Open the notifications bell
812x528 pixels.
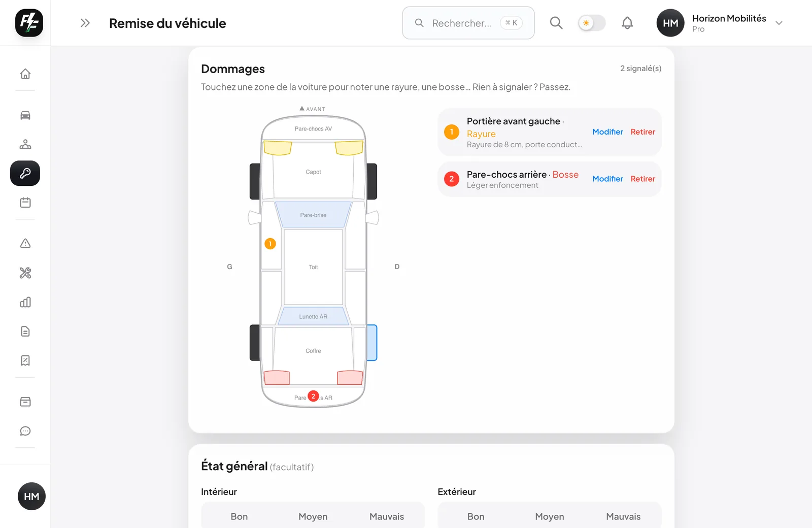(627, 23)
